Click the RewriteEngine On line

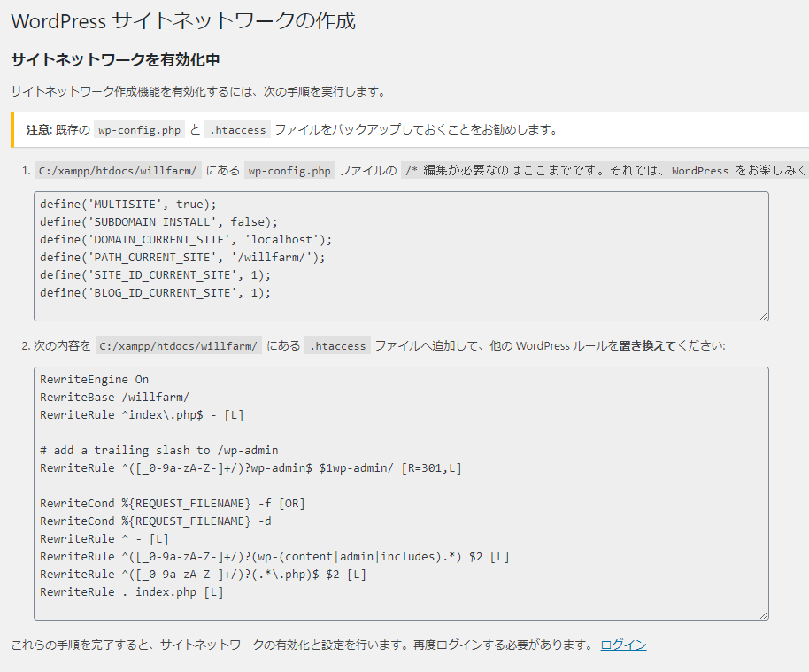point(94,380)
